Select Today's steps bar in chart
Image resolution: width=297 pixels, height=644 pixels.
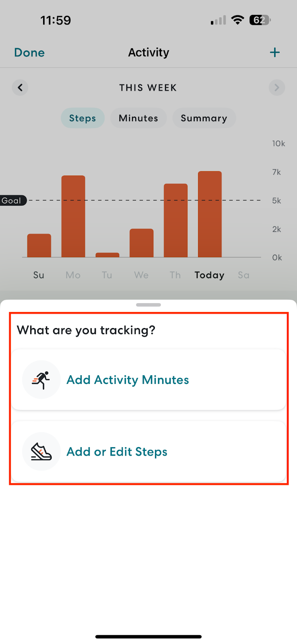(210, 214)
